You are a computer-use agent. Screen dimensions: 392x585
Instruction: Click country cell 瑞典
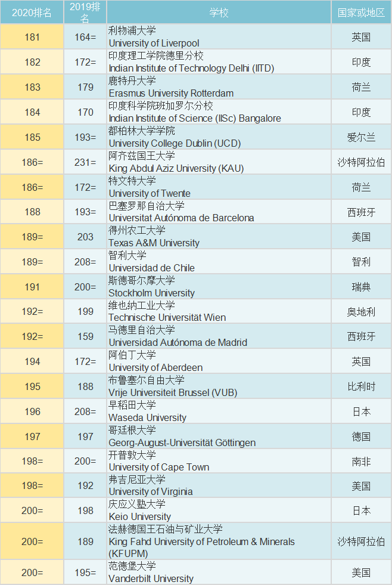pos(361,286)
